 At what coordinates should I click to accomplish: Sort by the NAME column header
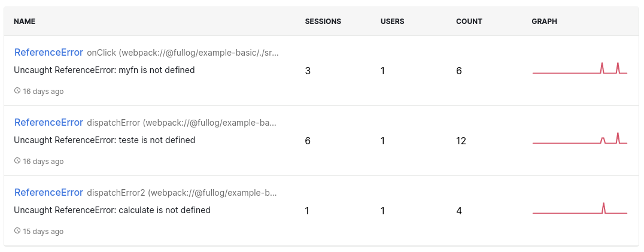coord(25,22)
